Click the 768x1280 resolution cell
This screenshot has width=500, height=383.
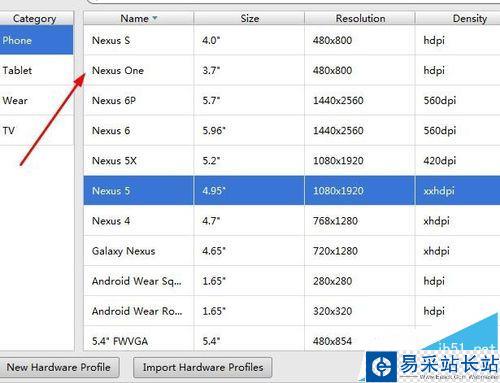360,221
